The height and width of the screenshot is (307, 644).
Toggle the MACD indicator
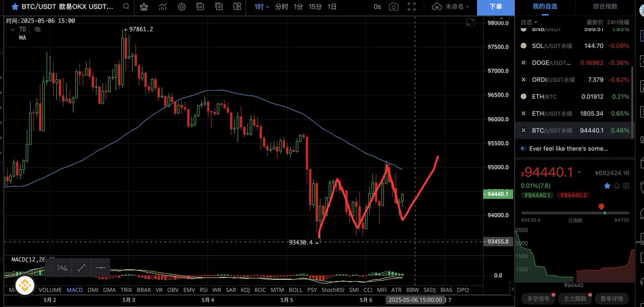tap(75, 290)
